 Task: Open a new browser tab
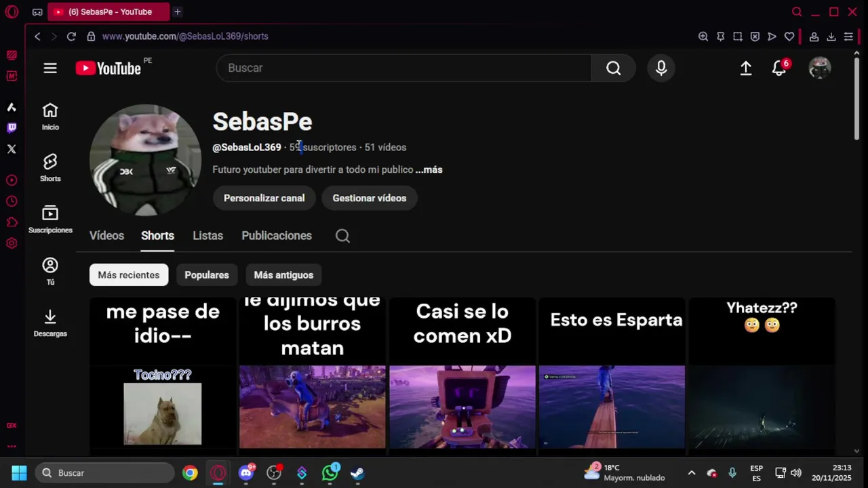click(177, 12)
